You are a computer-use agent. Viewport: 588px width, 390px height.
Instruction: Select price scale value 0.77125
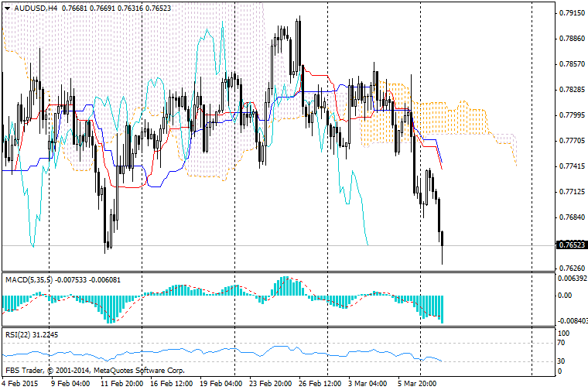point(572,192)
